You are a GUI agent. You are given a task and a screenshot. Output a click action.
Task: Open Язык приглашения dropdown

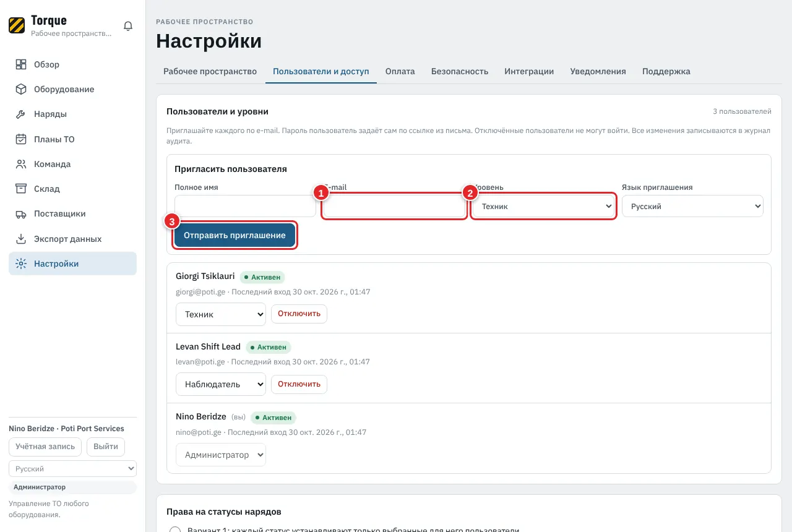[x=692, y=206]
